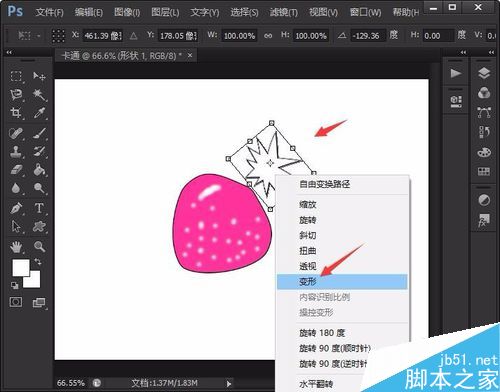Select the Type tool

click(x=39, y=208)
